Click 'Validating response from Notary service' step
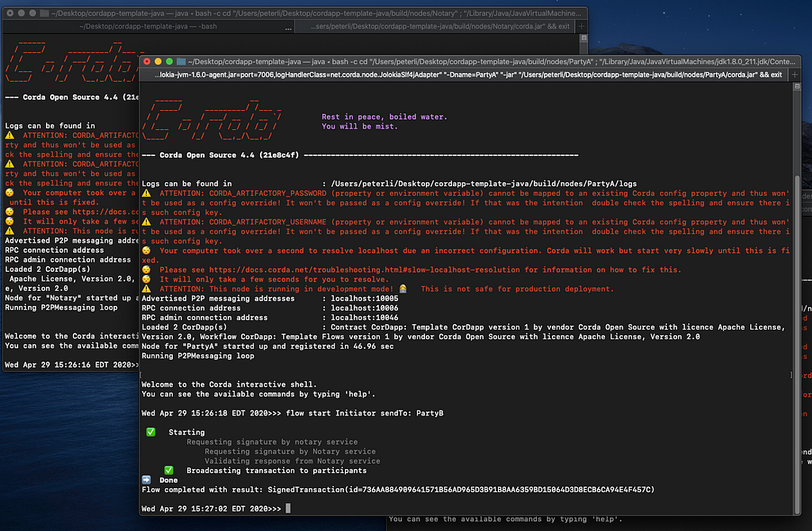This screenshot has width=812, height=531. point(292,461)
